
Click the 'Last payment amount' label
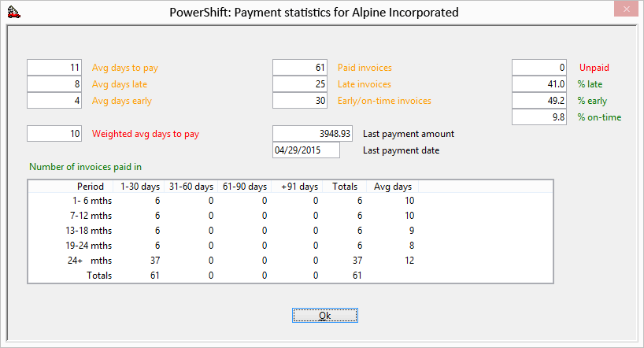(409, 134)
